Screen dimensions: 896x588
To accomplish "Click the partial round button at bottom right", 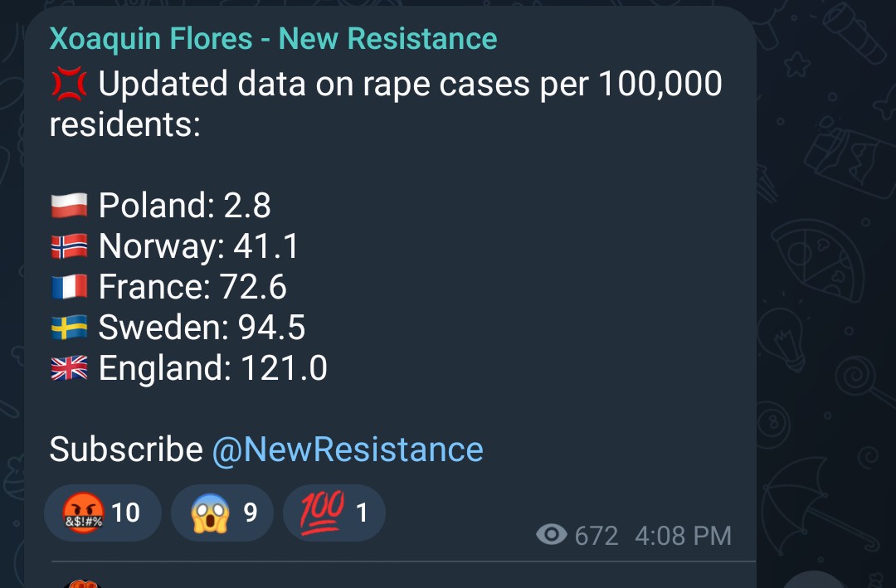I will [x=815, y=580].
